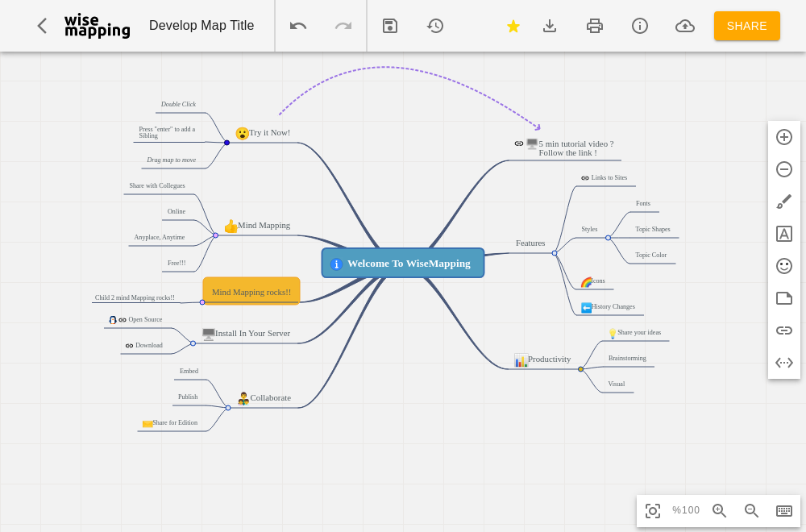Select the "Double Click" topic
Image resolution: width=806 pixels, height=532 pixels.
click(178, 104)
